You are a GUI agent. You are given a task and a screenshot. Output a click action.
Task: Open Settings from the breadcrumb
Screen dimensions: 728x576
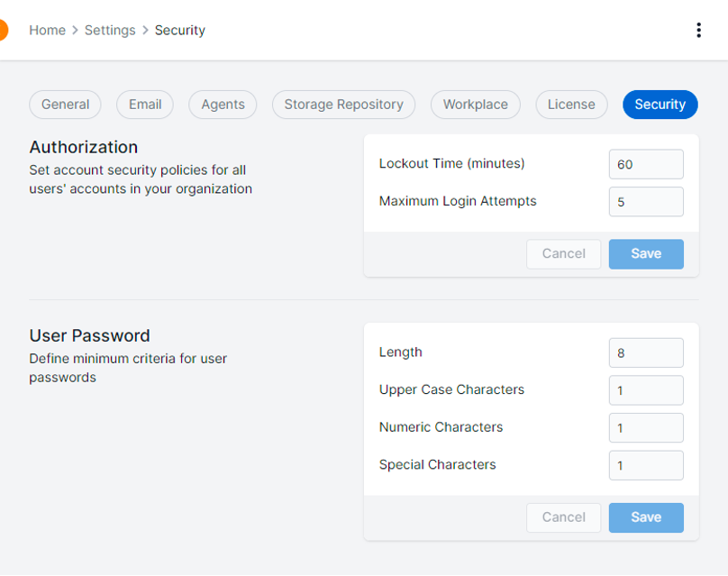[x=109, y=30]
